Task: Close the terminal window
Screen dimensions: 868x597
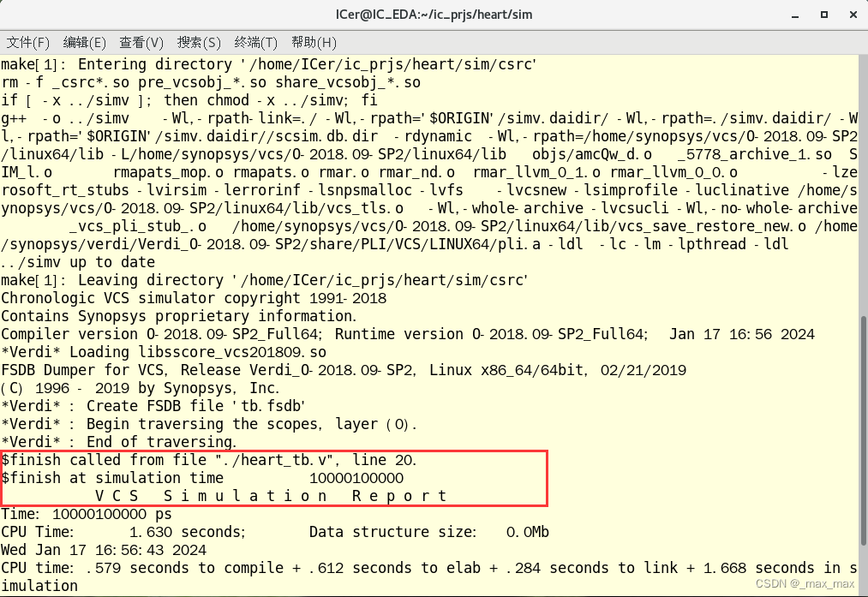Action: 853,15
